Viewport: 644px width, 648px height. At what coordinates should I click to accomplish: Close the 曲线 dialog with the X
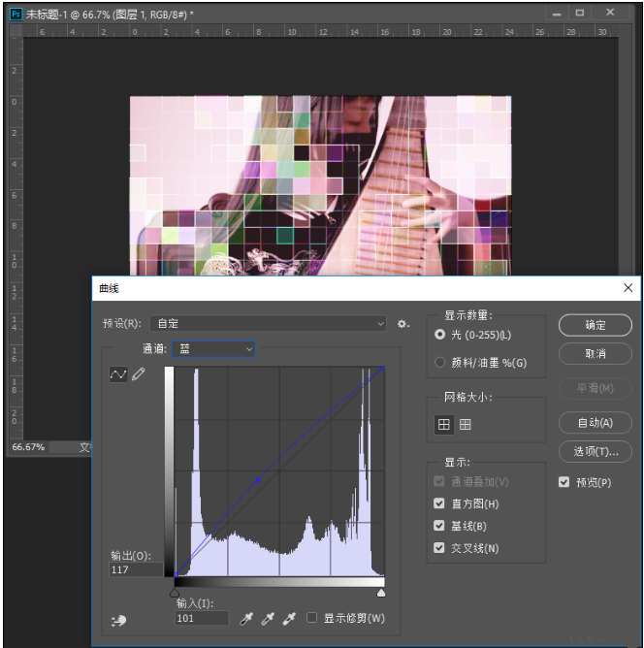628,288
